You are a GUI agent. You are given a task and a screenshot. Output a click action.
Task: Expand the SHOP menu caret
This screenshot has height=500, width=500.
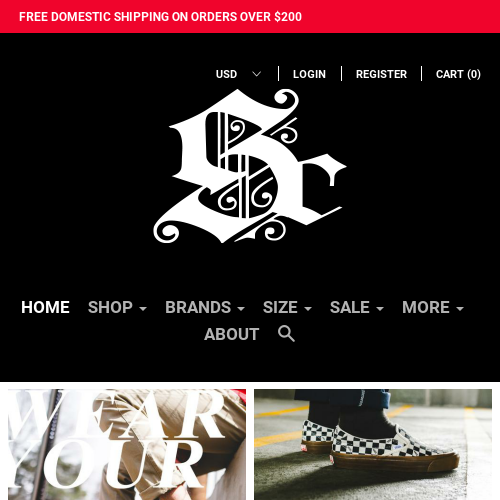[x=143, y=309]
